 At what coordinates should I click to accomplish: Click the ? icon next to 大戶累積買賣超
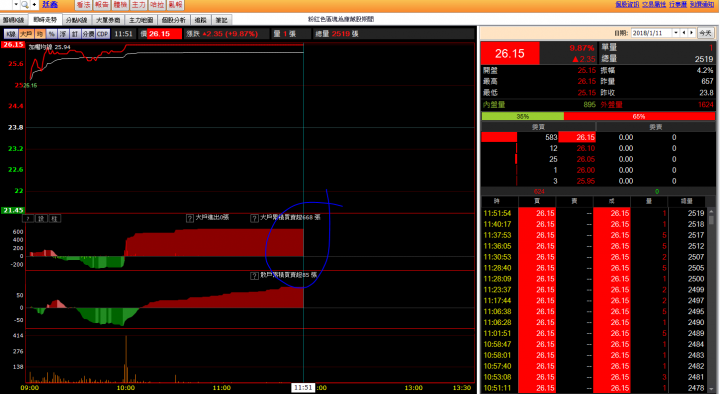(254, 218)
